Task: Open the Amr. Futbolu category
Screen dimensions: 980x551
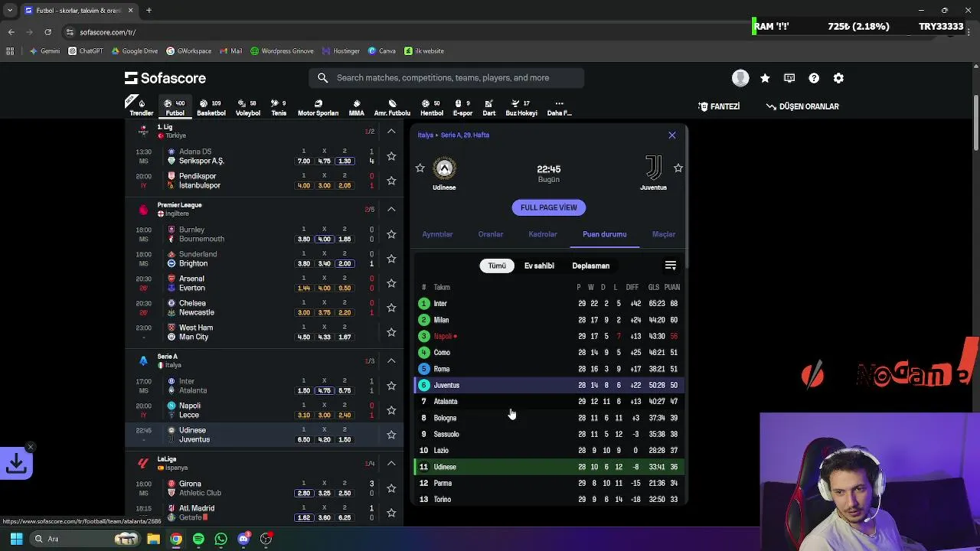Action: 392,108
